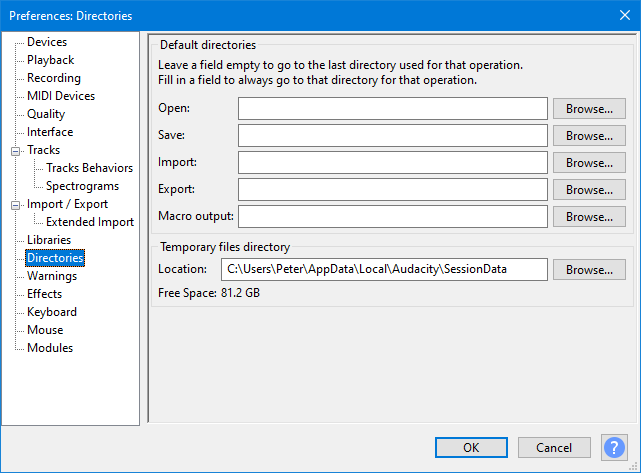Click the blue help question mark icon
Image resolution: width=641 pixels, height=473 pixels.
[x=614, y=447]
